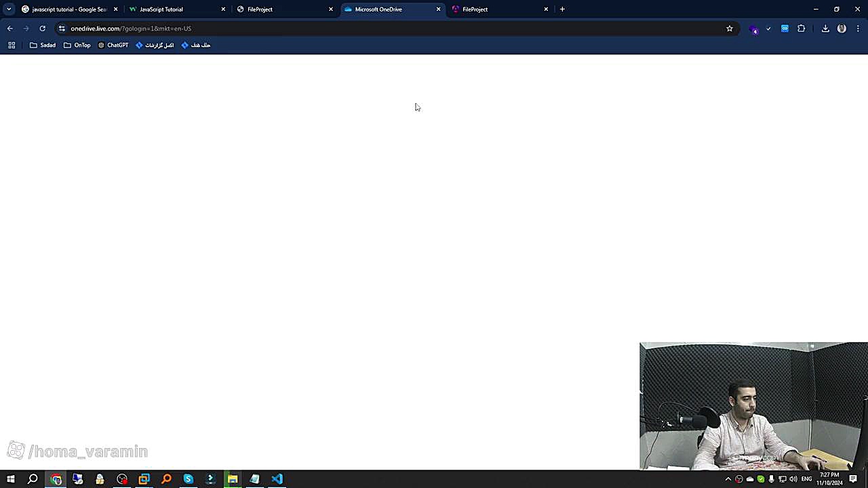Open the tab search dropdown arrow

(9, 9)
